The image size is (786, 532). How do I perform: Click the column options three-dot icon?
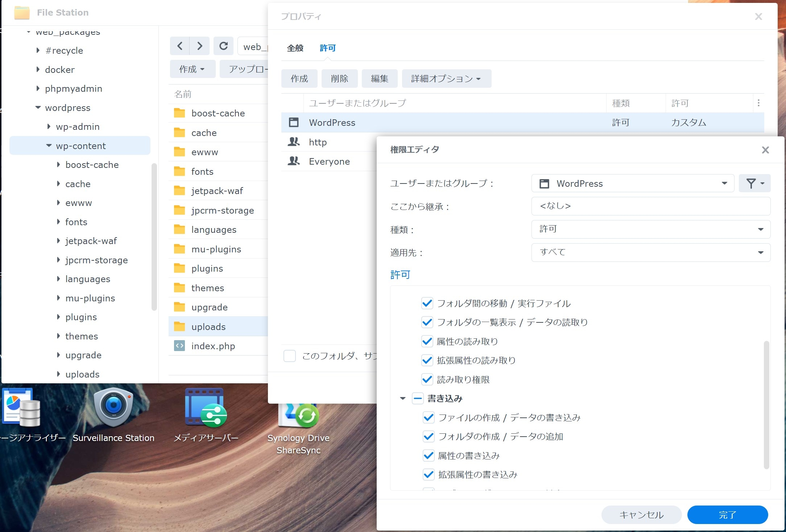coord(758,103)
